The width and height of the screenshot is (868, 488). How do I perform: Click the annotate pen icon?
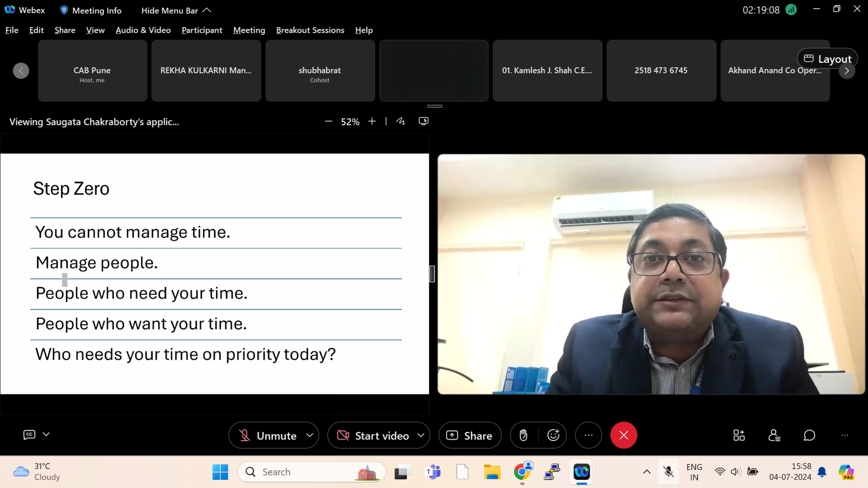400,121
